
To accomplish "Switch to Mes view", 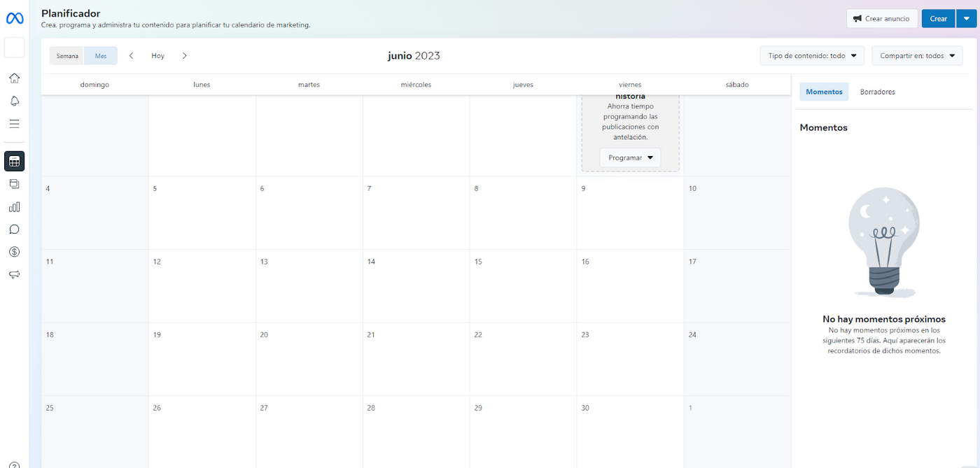I will 101,56.
